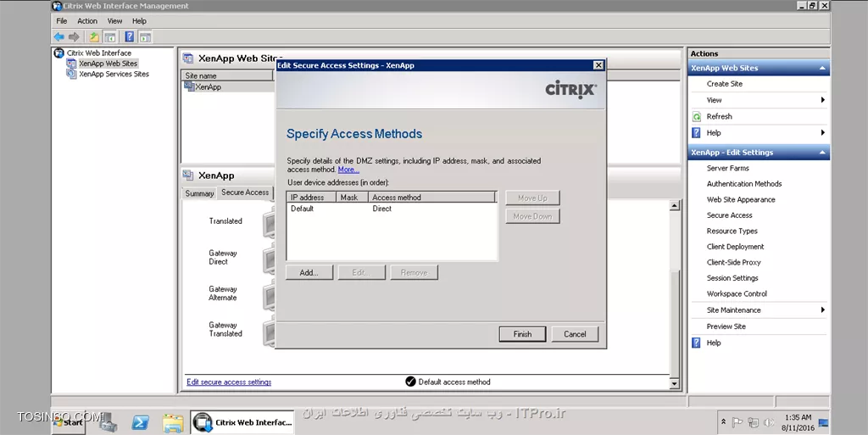Click the volume speaker tray icon
Screen dimensions: 868x435
pos(769,423)
